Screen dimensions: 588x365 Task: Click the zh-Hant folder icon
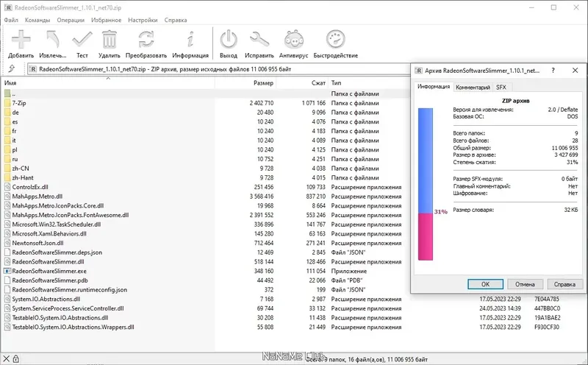[7, 177]
